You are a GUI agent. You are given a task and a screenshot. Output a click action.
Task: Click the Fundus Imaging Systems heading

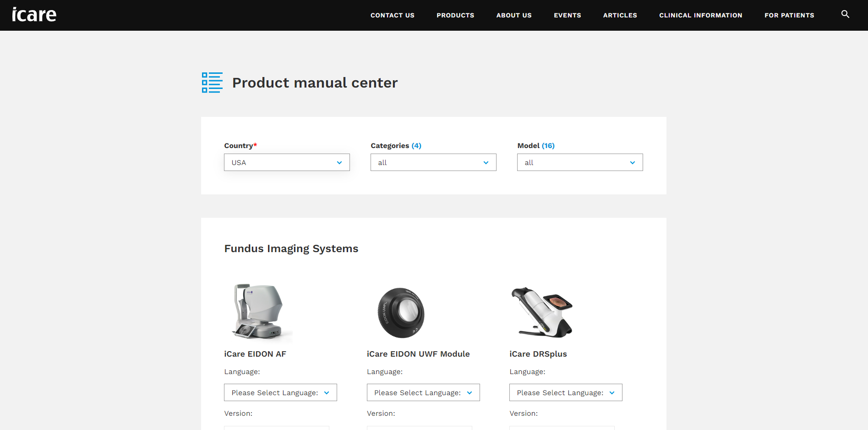point(291,248)
